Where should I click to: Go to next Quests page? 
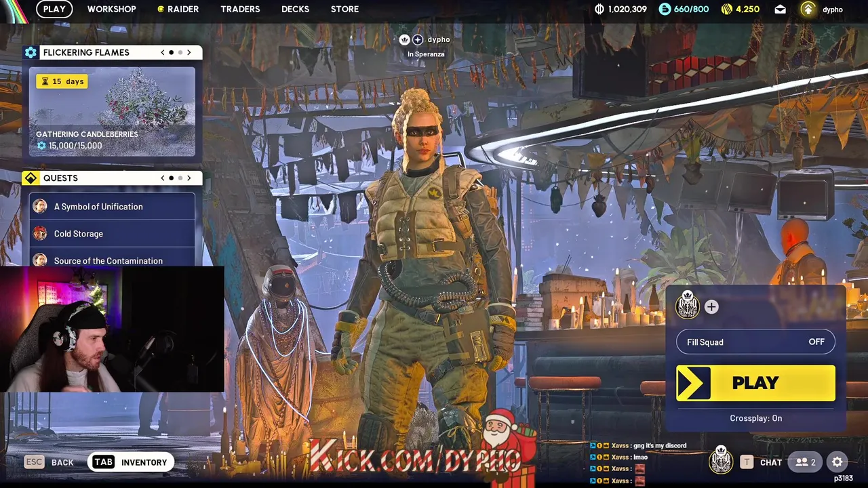point(189,178)
